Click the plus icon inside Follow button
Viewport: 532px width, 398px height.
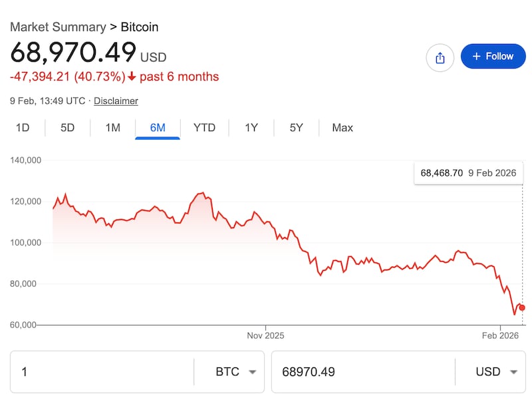coord(476,56)
